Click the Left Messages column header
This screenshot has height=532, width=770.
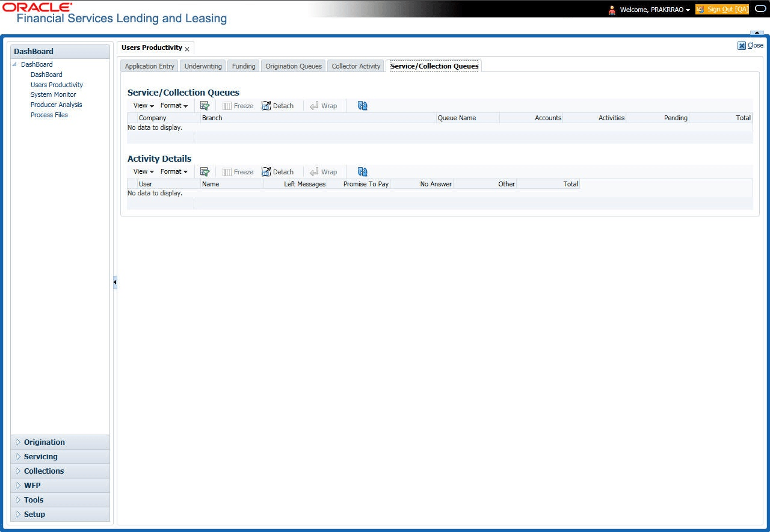[295, 184]
